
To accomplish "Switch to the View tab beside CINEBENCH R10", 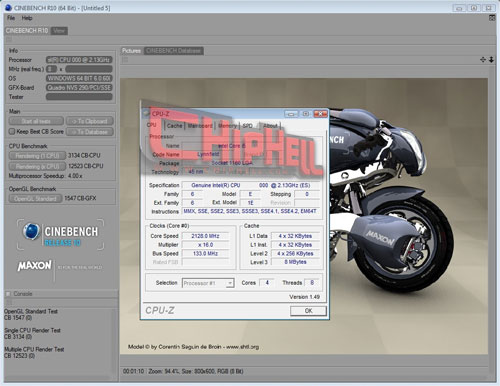I will pos(59,31).
